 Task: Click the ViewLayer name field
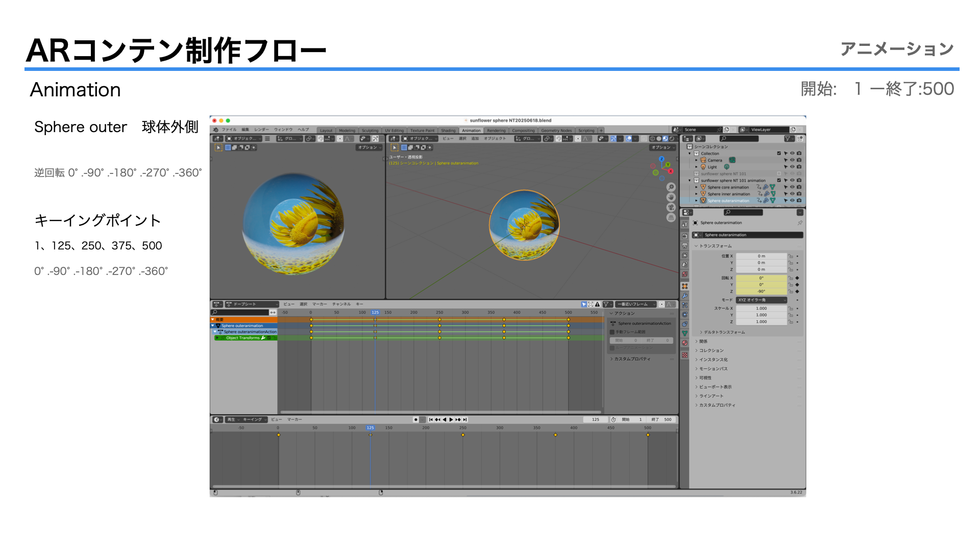[769, 130]
